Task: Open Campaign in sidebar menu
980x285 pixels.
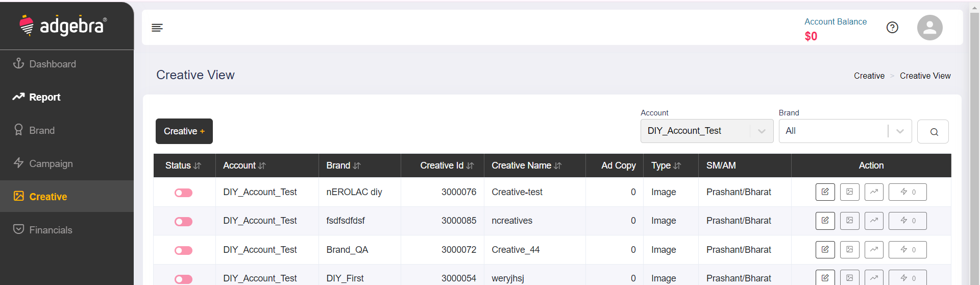Action: pyautogui.click(x=51, y=163)
